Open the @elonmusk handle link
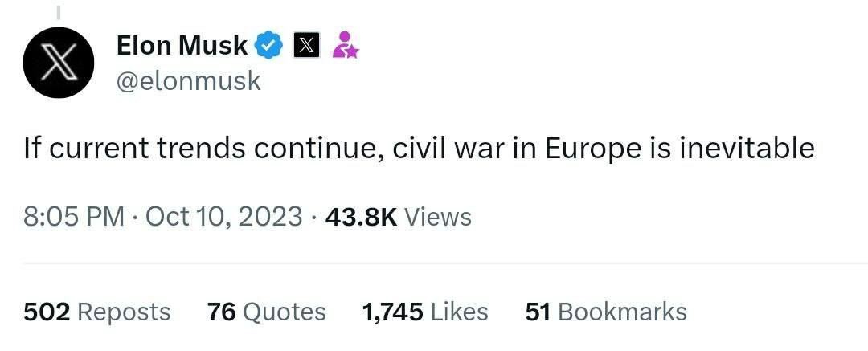868x351 pixels. (189, 81)
